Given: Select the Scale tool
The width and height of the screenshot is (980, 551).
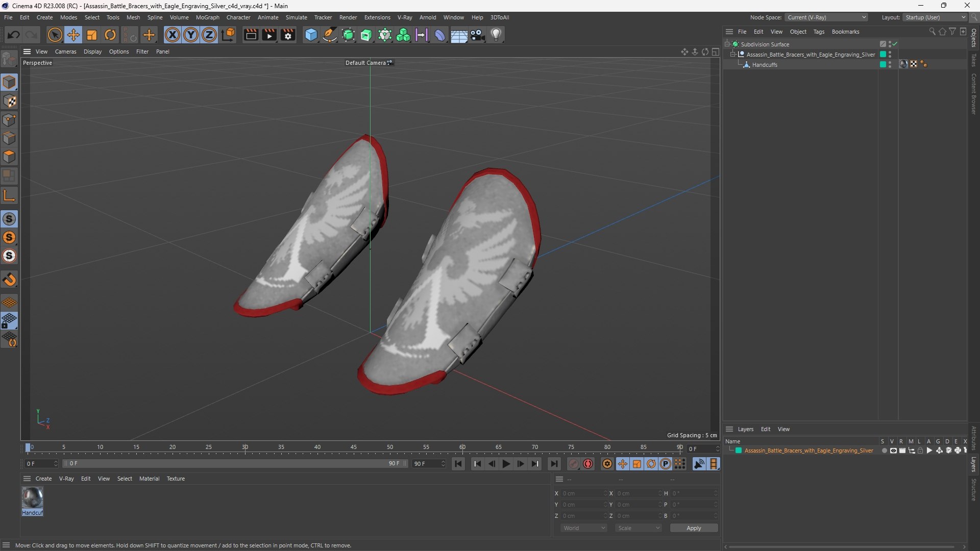Looking at the screenshot, I should pyautogui.click(x=92, y=35).
